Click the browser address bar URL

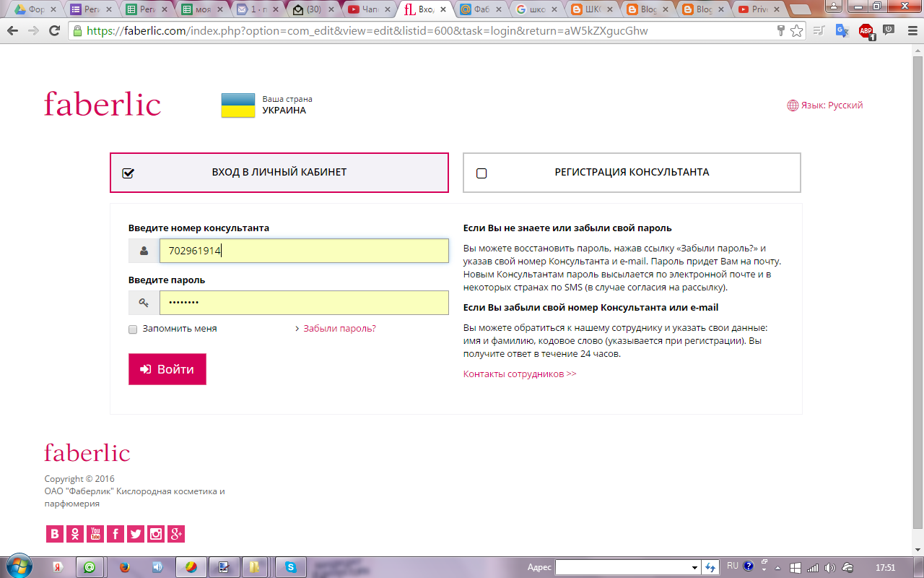click(367, 31)
